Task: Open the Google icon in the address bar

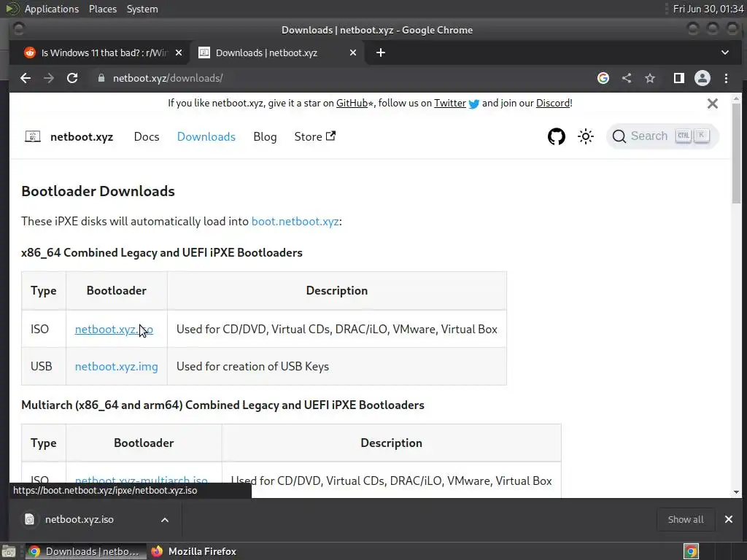Action: (x=603, y=78)
